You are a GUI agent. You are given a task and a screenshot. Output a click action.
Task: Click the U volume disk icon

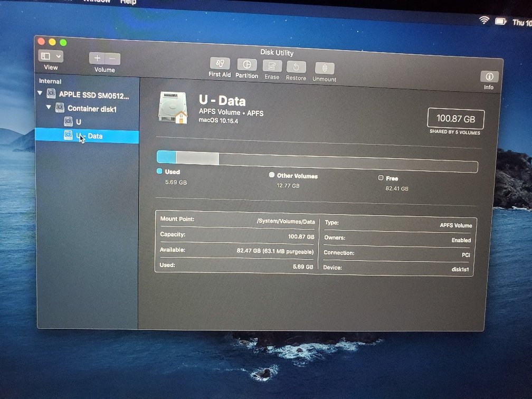click(x=68, y=121)
